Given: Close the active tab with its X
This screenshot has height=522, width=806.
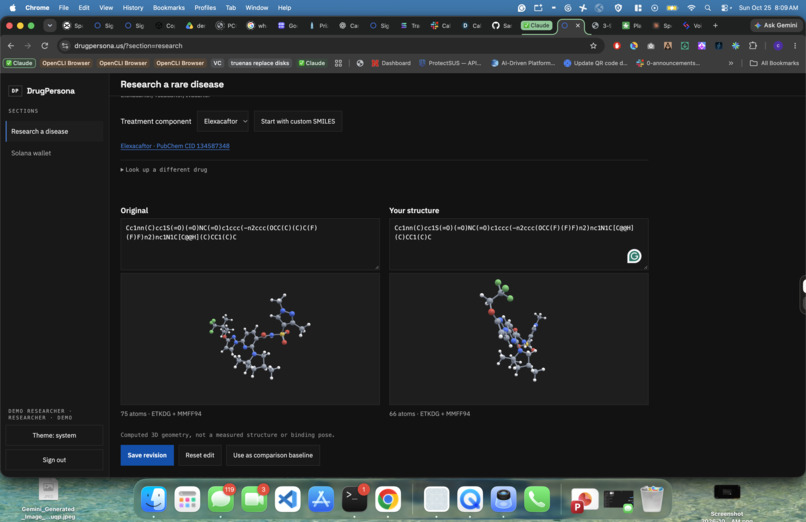Looking at the screenshot, I should click(x=577, y=25).
